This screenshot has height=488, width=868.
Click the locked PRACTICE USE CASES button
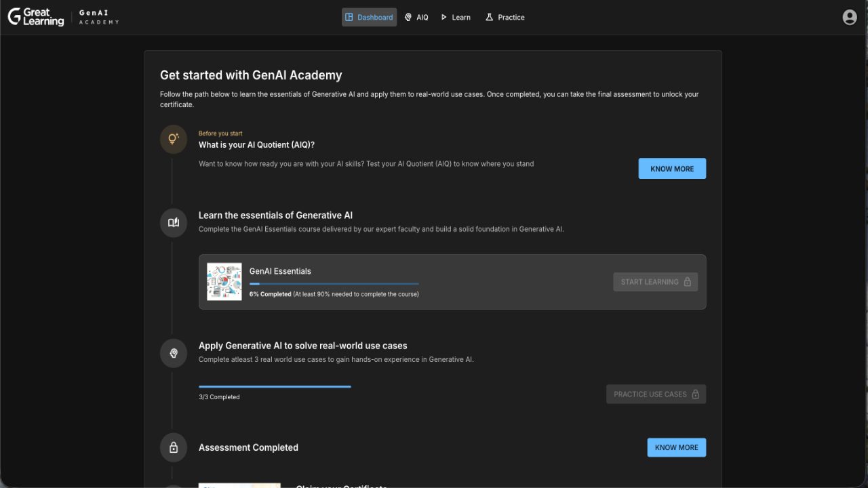tap(656, 394)
